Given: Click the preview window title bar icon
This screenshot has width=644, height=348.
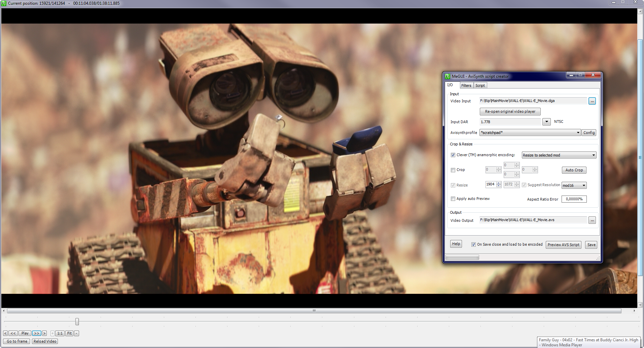Looking at the screenshot, I should 4,3.
